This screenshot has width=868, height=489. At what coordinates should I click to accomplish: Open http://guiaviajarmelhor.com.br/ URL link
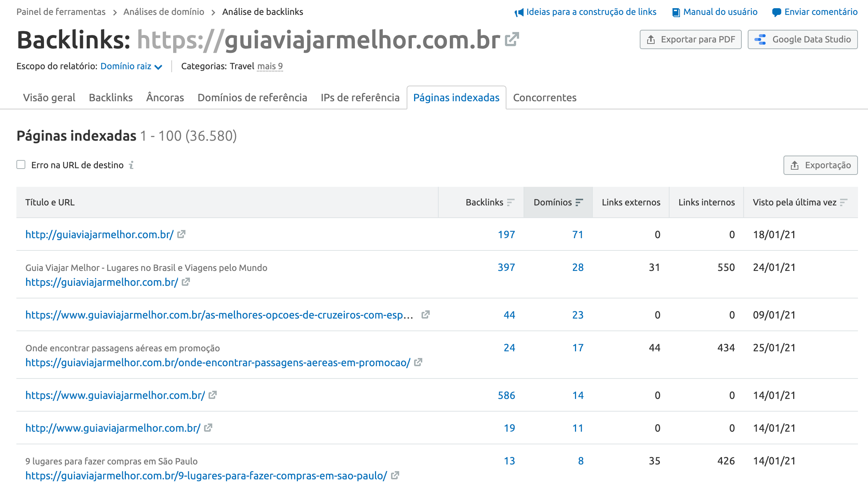99,234
